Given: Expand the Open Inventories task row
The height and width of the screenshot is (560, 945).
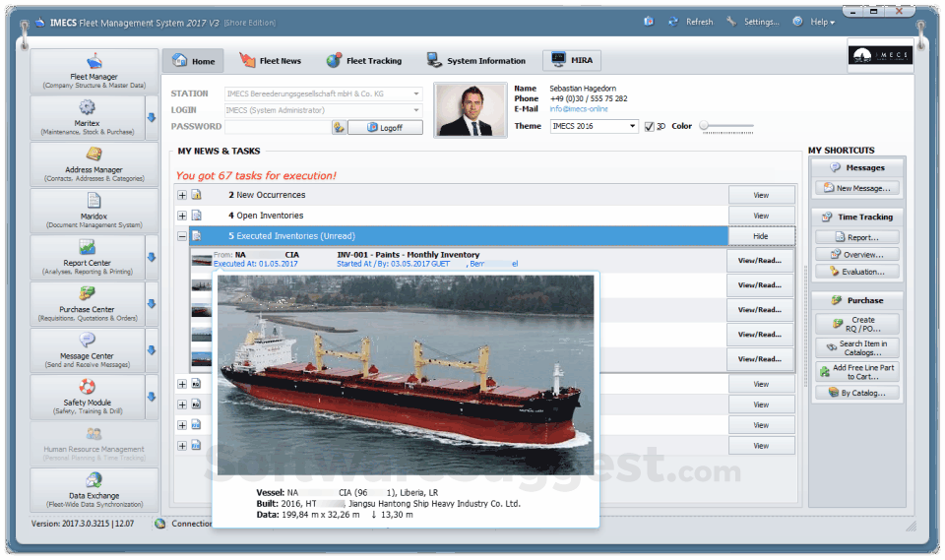Looking at the screenshot, I should point(182,216).
